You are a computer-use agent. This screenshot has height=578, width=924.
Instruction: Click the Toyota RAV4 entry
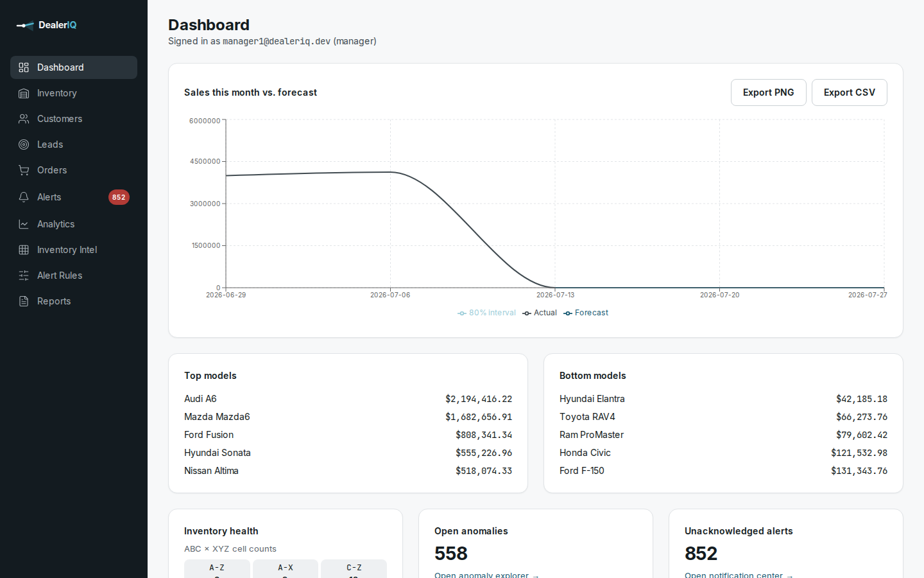click(723, 417)
